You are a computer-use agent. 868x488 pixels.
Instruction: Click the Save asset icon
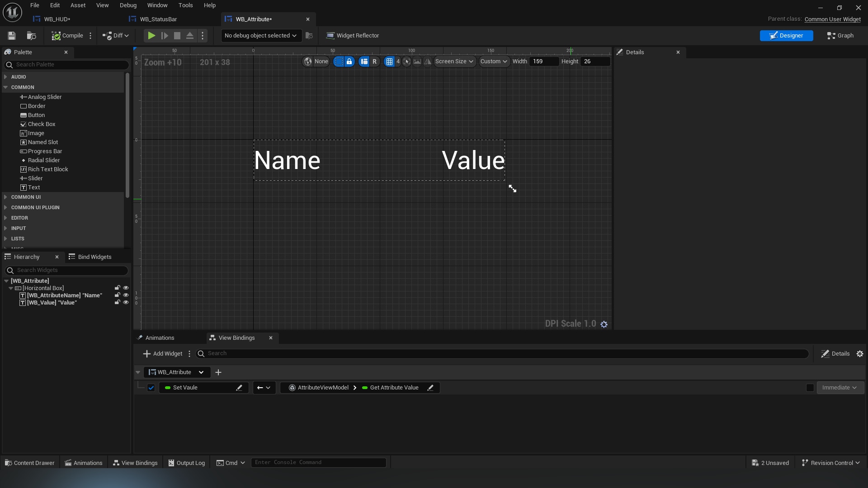[12, 36]
